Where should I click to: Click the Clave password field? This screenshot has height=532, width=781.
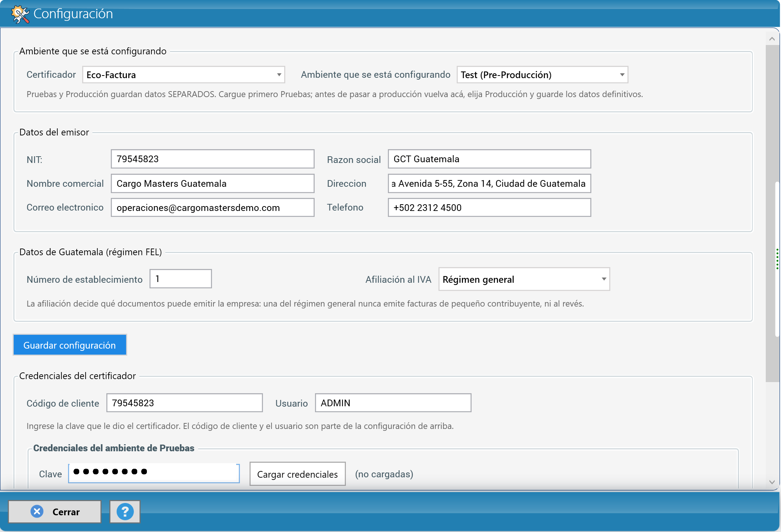[x=154, y=473]
